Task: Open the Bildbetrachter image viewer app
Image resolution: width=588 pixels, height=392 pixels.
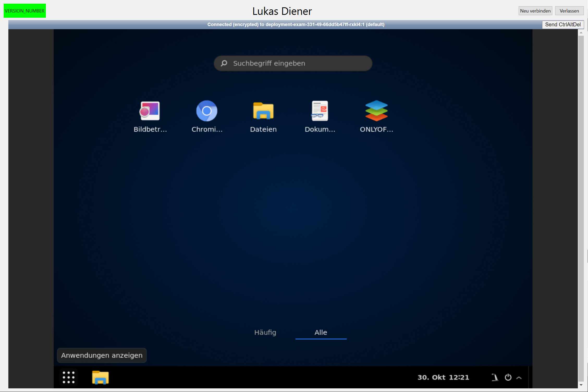Action: tap(150, 116)
